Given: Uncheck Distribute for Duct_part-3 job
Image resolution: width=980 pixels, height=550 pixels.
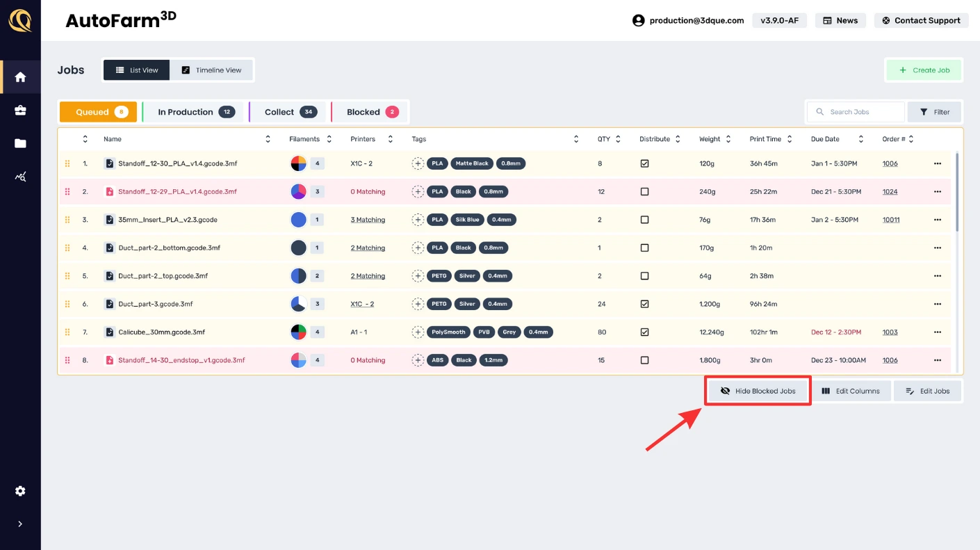Looking at the screenshot, I should coord(644,304).
